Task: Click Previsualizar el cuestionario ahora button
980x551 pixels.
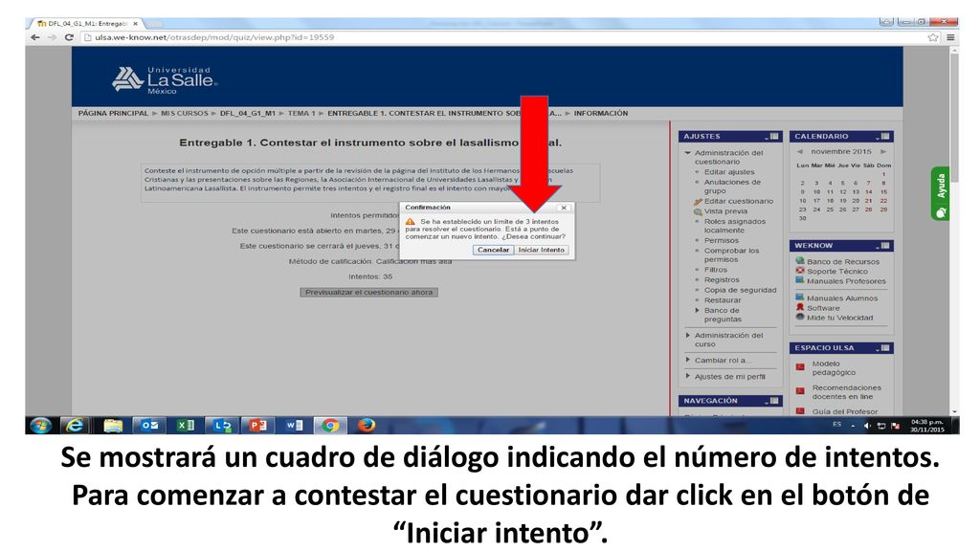Action: tap(368, 293)
